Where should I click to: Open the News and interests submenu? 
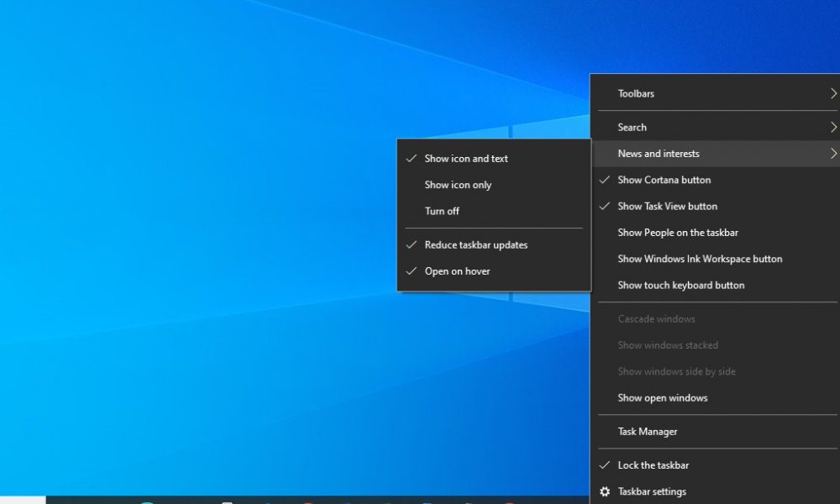[659, 154]
